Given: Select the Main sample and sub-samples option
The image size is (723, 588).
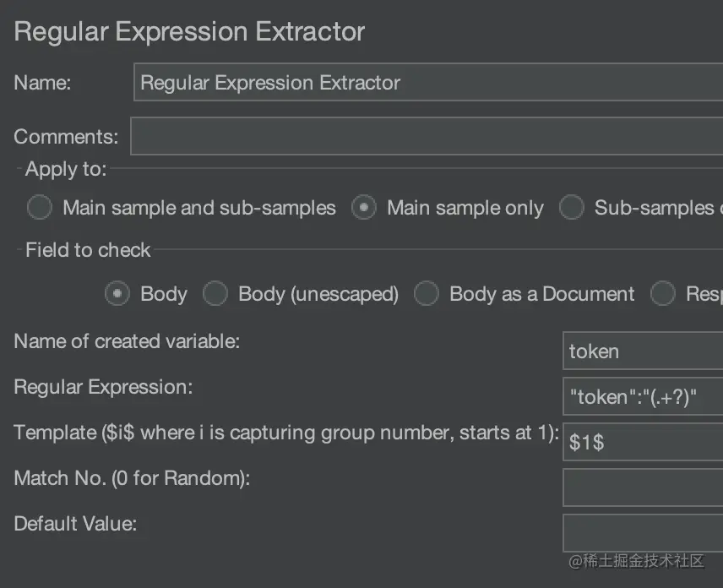Looking at the screenshot, I should coord(40,208).
